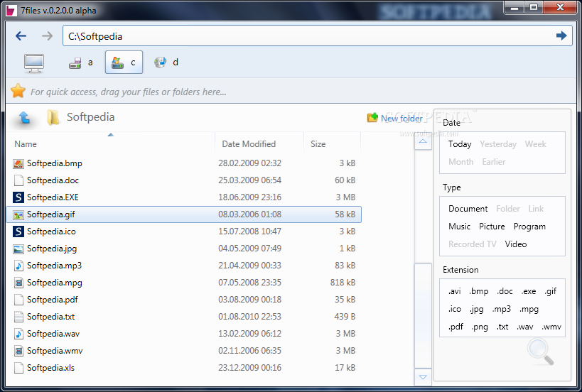This screenshot has height=392, width=582.
Task: Sort the list by Size column
Action: click(x=332, y=143)
